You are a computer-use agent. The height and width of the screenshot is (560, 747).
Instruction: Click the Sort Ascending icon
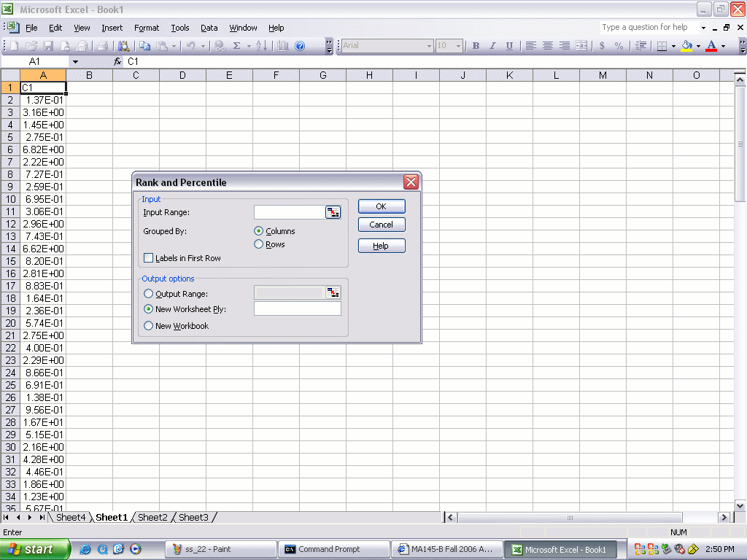point(262,46)
